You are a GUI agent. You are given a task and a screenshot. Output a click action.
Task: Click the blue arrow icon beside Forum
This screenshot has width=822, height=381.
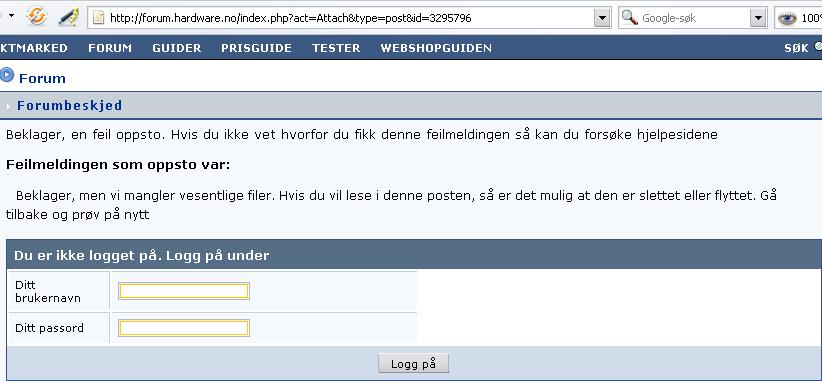click(x=6, y=75)
